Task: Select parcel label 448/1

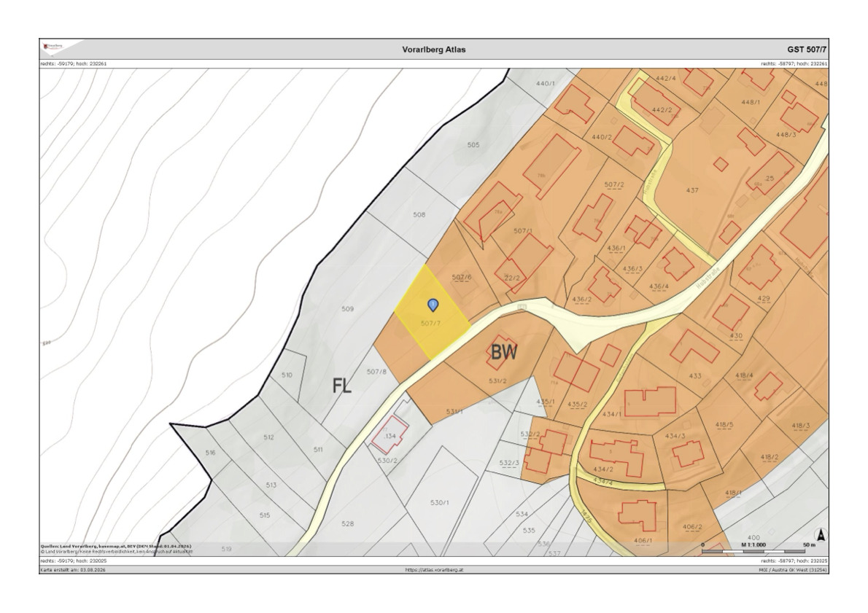Action: 751,102
